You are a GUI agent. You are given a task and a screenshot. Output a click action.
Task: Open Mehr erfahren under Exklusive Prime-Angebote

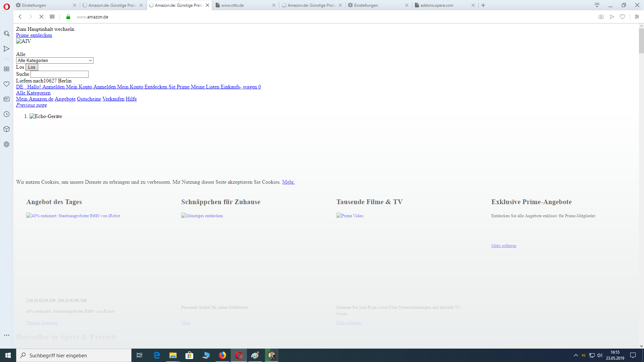point(503,246)
